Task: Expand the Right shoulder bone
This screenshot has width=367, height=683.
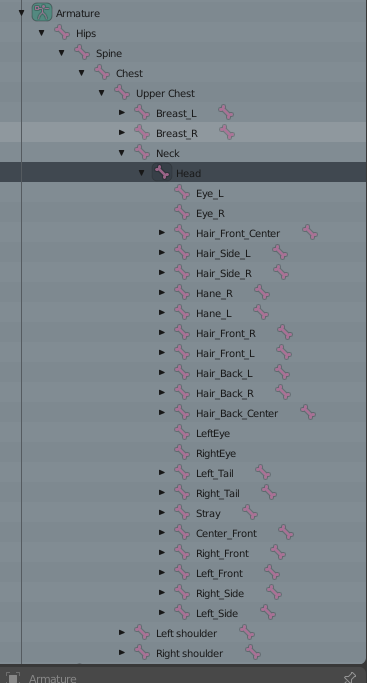Action: pyautogui.click(x=122, y=653)
